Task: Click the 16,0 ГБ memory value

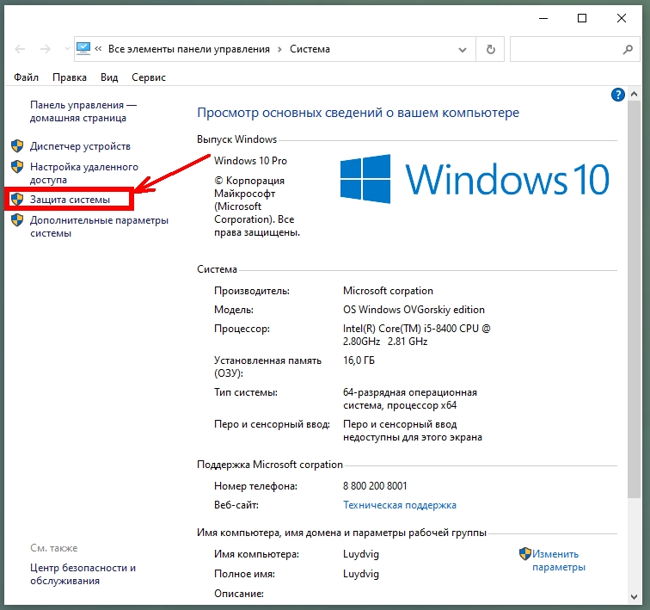Action: coord(359,361)
